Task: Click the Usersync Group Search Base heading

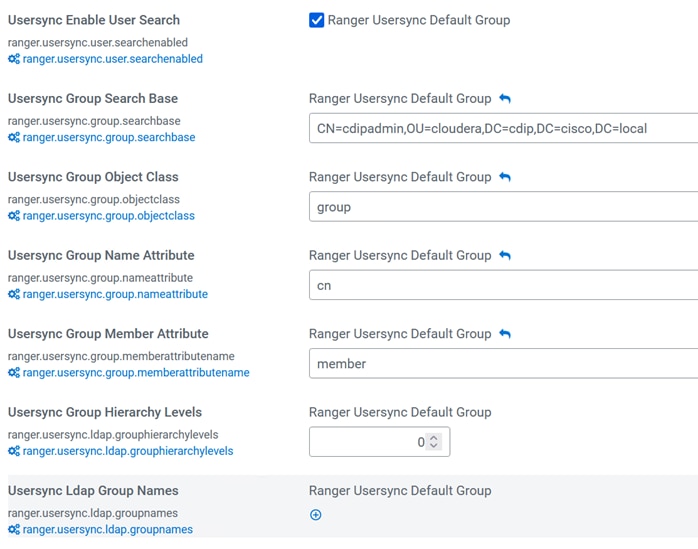Action: pos(93,98)
